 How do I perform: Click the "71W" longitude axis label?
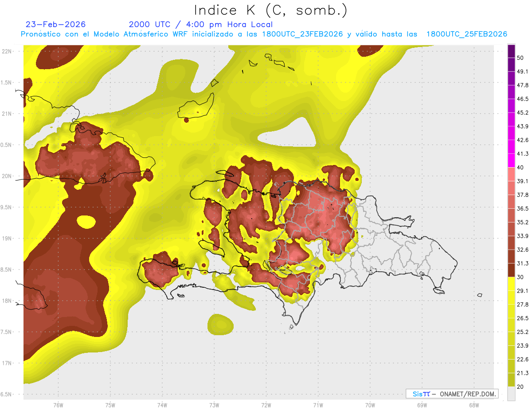pyautogui.click(x=318, y=405)
